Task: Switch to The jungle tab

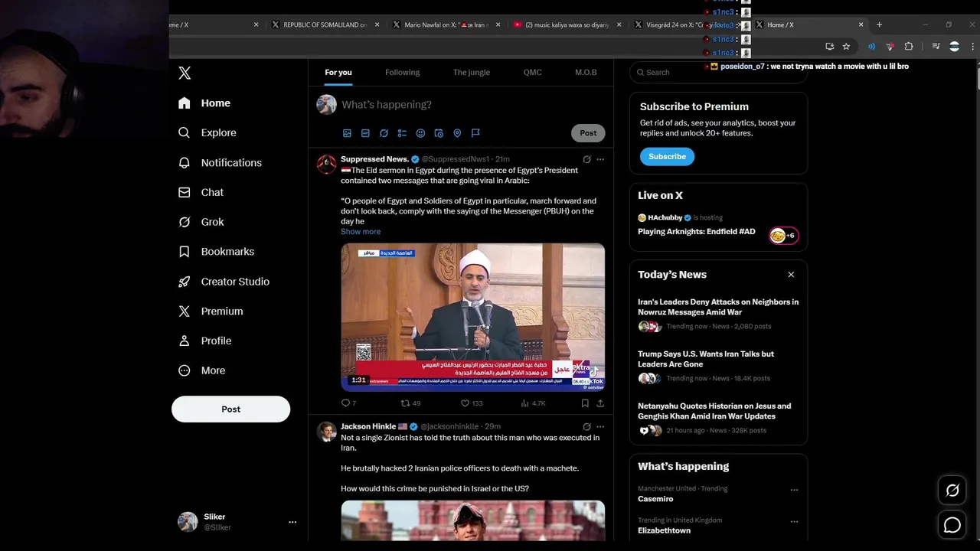Action: click(472, 73)
